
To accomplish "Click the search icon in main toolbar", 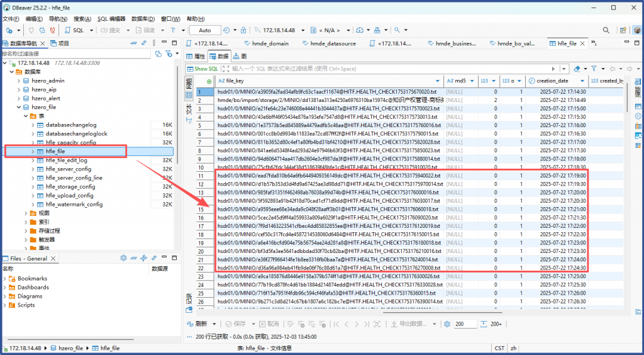I will [x=397, y=30].
